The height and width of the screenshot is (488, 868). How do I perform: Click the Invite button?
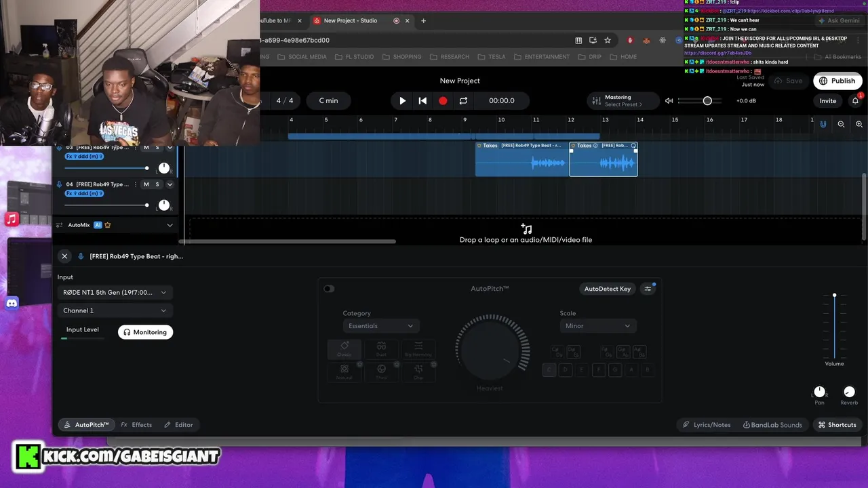click(x=828, y=100)
